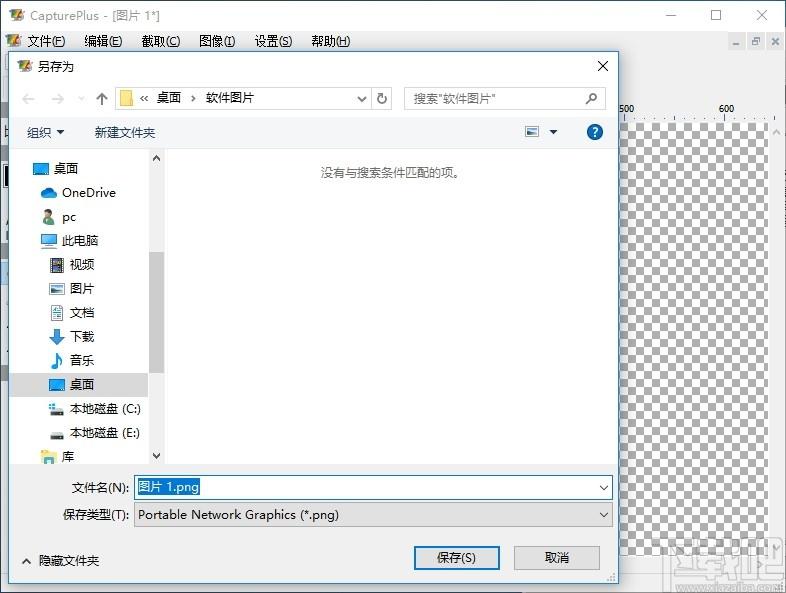
Task: Select 本地磁盘 (C:) drive
Action: [x=95, y=409]
